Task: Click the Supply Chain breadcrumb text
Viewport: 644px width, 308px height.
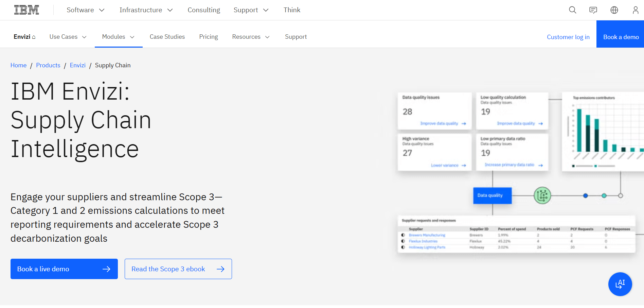Action: (x=113, y=65)
